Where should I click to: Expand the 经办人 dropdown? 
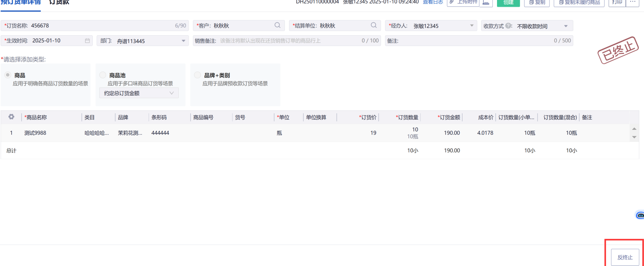coord(472,26)
